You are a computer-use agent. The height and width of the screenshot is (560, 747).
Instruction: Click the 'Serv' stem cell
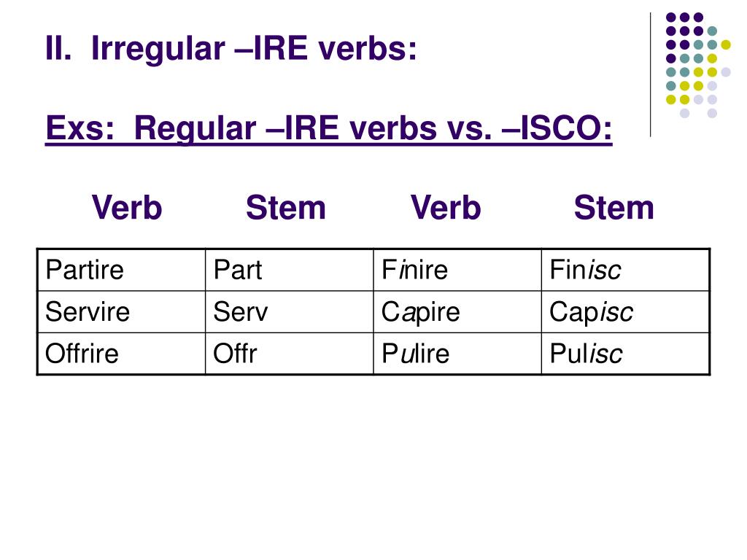[x=289, y=312]
